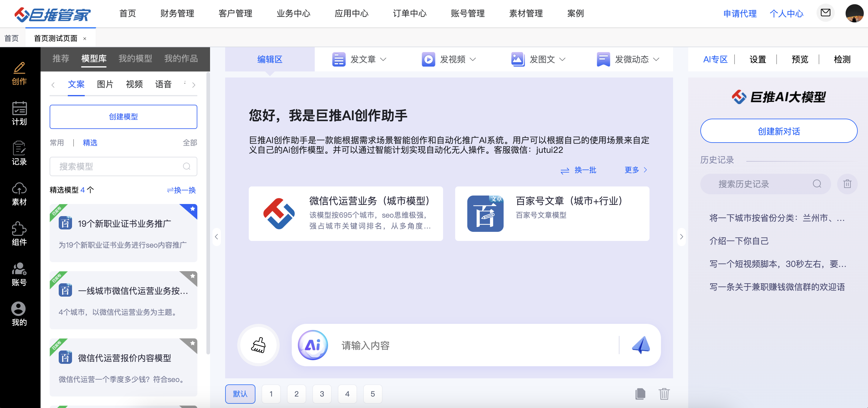The width and height of the screenshot is (868, 408).
Task: Select the 默认 page button
Action: [240, 393]
